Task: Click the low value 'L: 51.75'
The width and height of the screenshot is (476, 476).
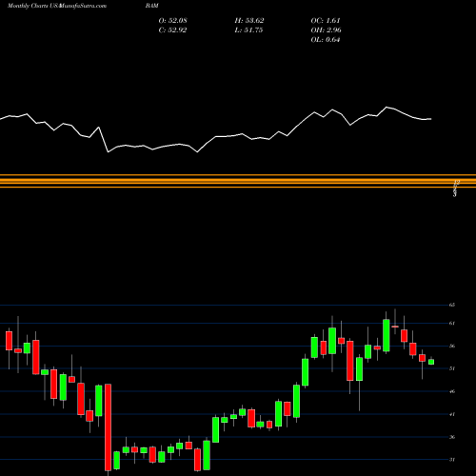Action: 248,30
